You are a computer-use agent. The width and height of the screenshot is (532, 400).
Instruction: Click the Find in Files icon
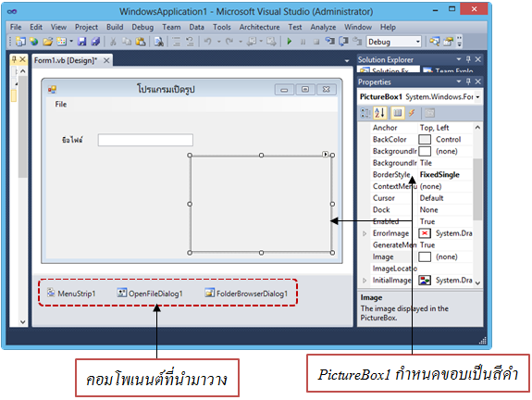pyautogui.click(x=159, y=42)
